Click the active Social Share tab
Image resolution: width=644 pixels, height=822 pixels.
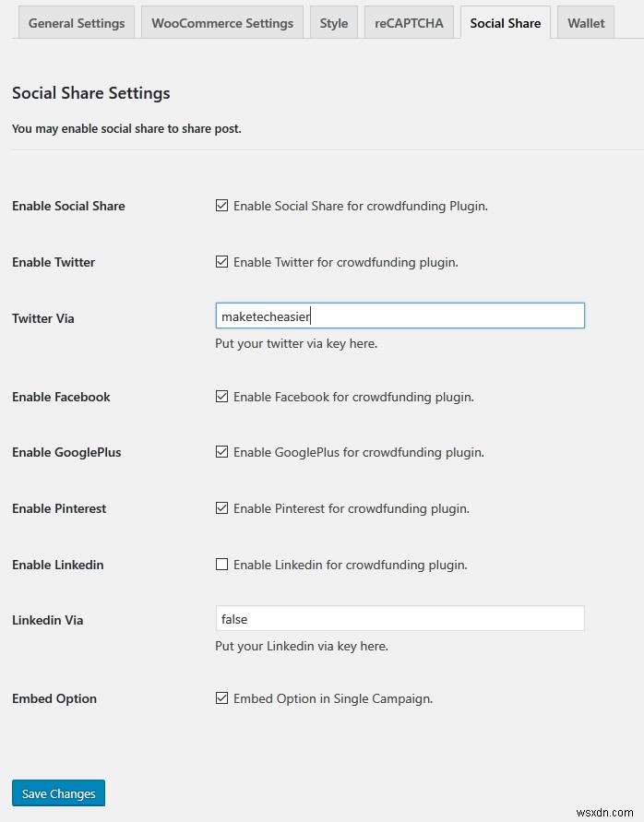click(x=505, y=22)
